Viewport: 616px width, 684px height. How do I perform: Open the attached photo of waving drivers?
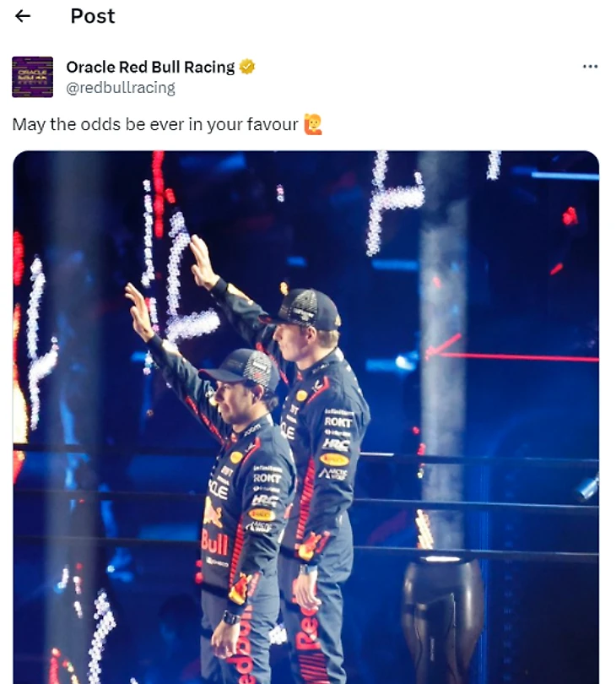pyautogui.click(x=306, y=417)
